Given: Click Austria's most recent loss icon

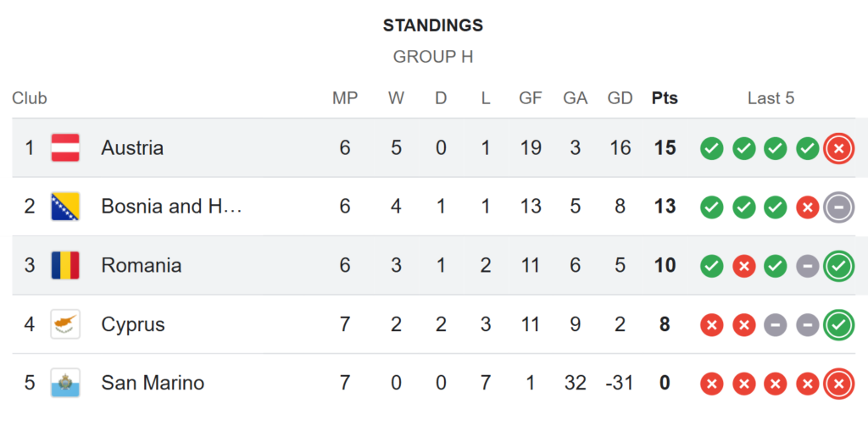Looking at the screenshot, I should (838, 148).
